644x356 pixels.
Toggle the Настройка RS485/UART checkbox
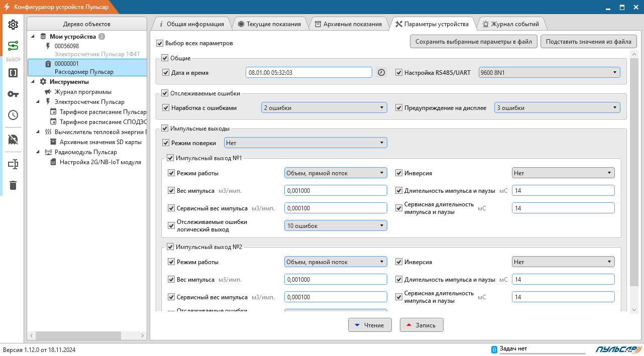399,73
